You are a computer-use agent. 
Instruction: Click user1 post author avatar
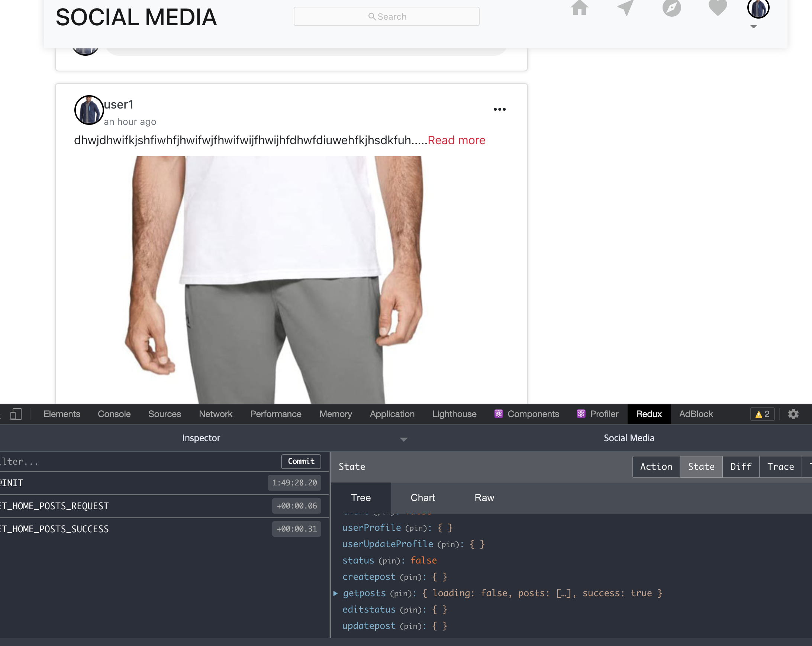[x=89, y=110]
